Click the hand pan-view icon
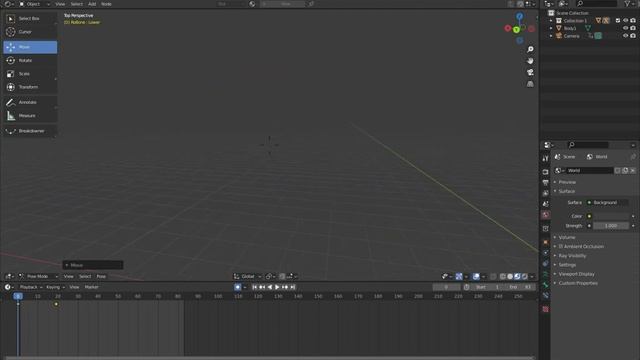The height and width of the screenshot is (360, 640). click(x=530, y=61)
